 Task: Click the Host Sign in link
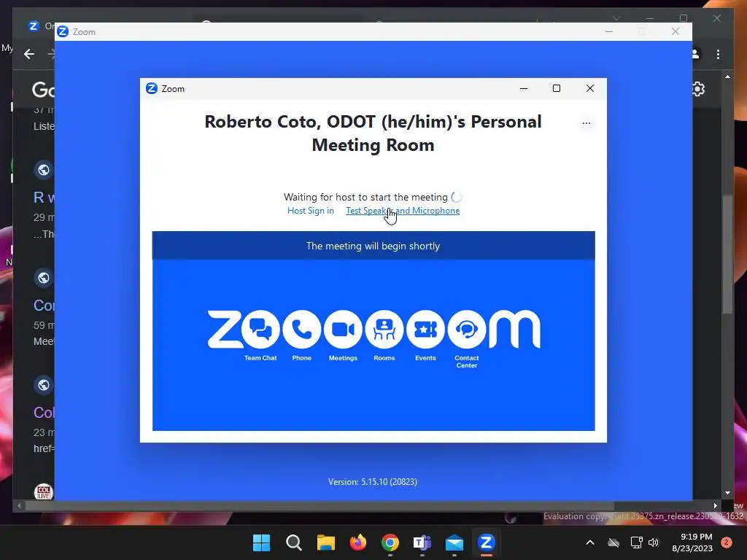point(311,211)
